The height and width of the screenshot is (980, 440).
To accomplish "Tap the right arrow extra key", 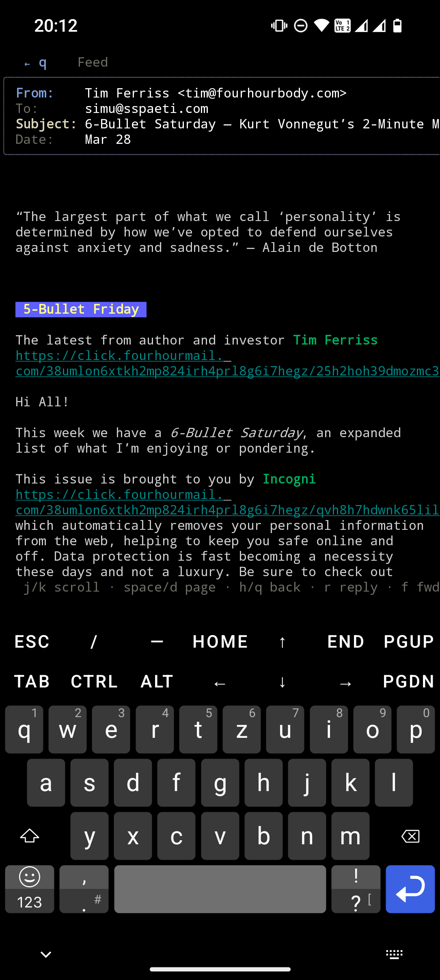I will [345, 682].
